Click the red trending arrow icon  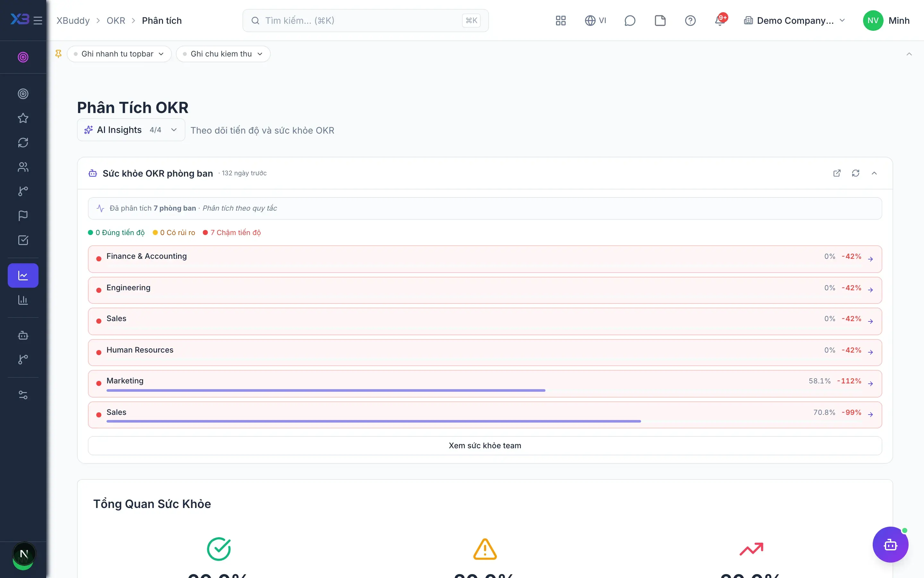751,549
